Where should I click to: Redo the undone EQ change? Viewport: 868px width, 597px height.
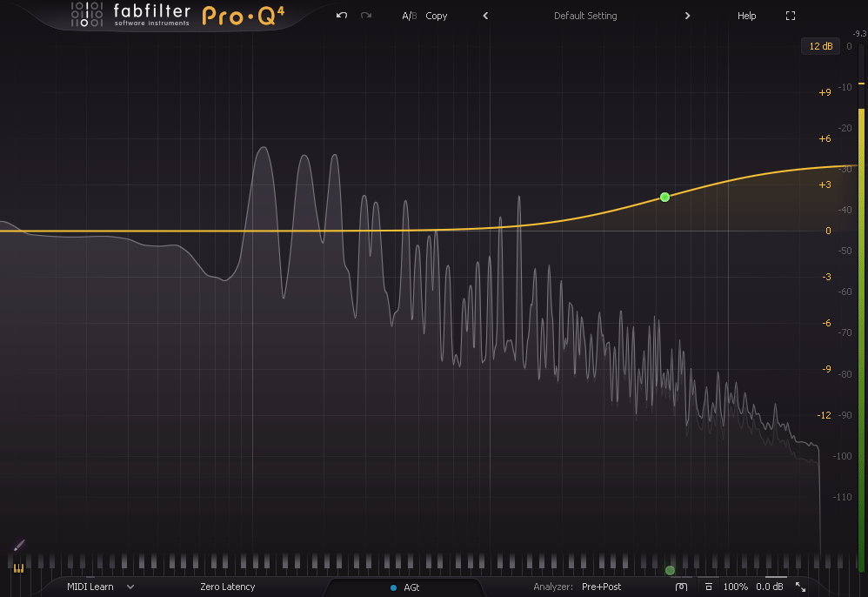366,16
